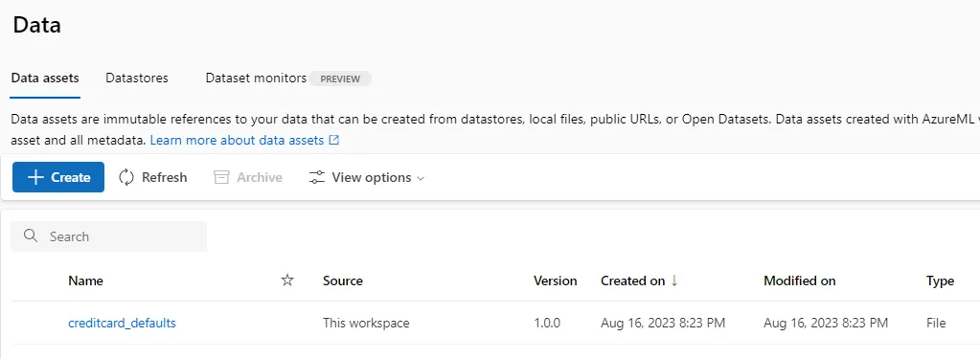Sort by the Type column header
Image resolution: width=980 pixels, height=359 pixels.
click(x=940, y=280)
